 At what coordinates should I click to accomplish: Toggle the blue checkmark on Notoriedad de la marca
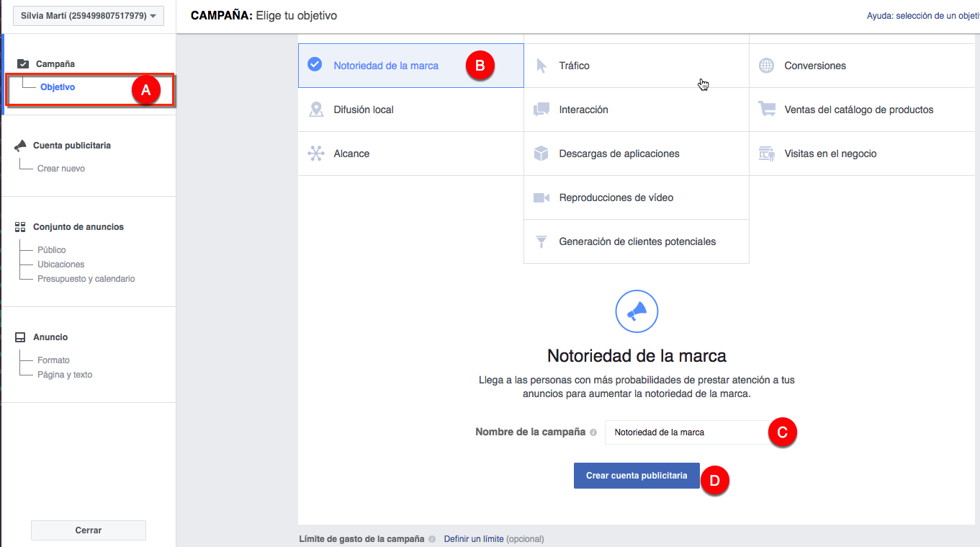315,63
